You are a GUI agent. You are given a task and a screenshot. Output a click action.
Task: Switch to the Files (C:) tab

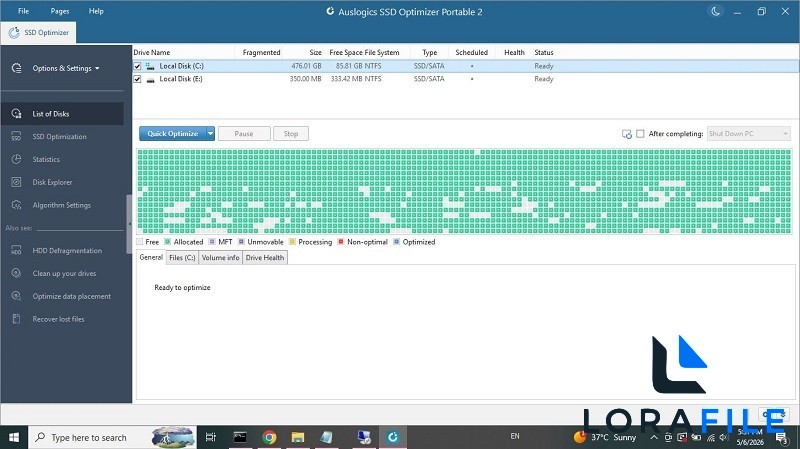click(x=182, y=258)
